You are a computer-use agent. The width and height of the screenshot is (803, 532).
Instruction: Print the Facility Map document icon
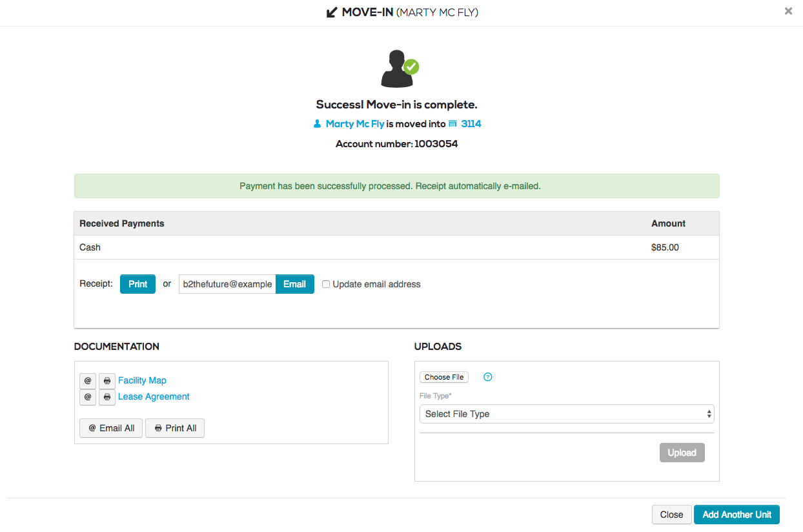pos(107,381)
